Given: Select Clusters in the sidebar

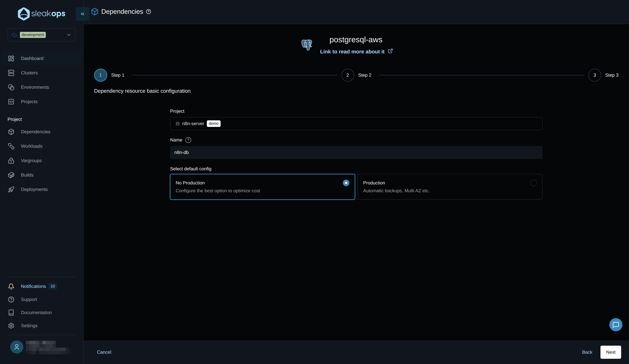Looking at the screenshot, I should tap(30, 73).
